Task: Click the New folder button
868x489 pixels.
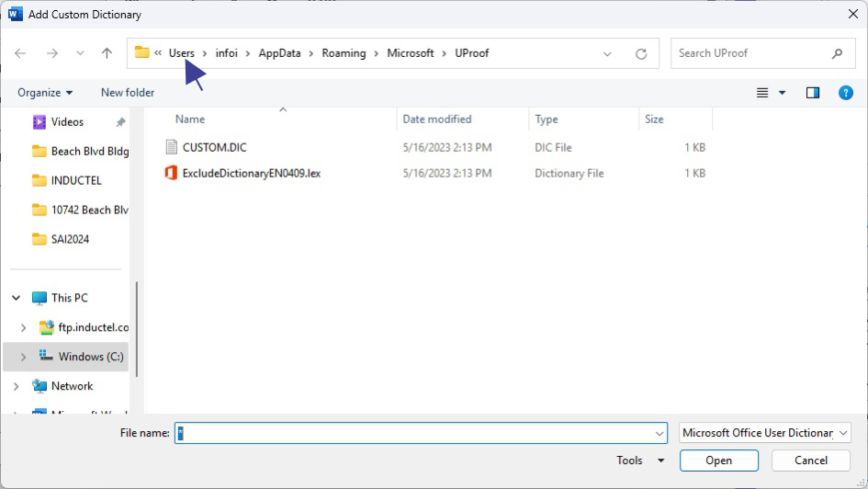Action: click(x=128, y=93)
